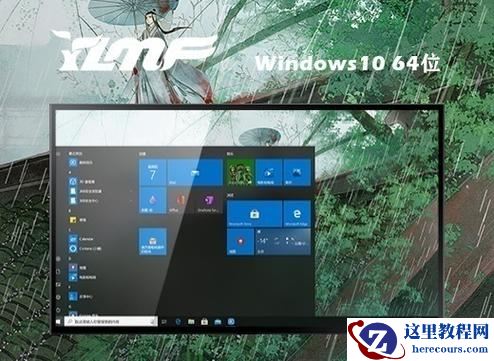Click the Power icon in Start rail

click(58, 310)
